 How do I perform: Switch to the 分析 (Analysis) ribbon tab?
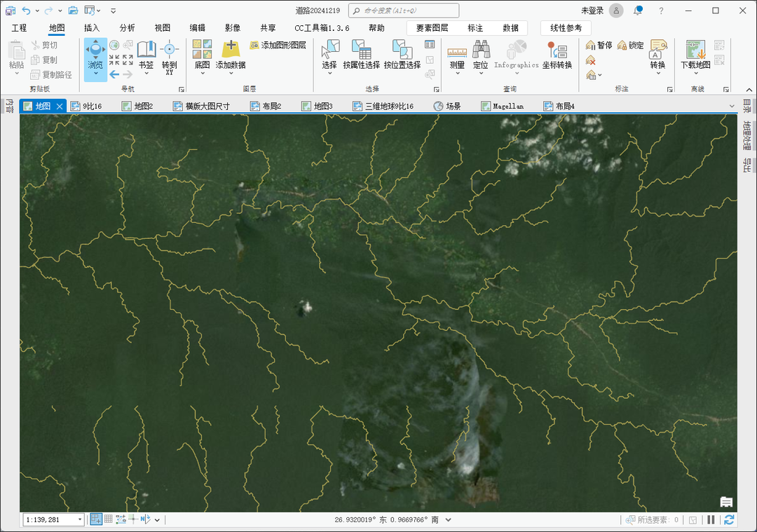[x=127, y=28]
